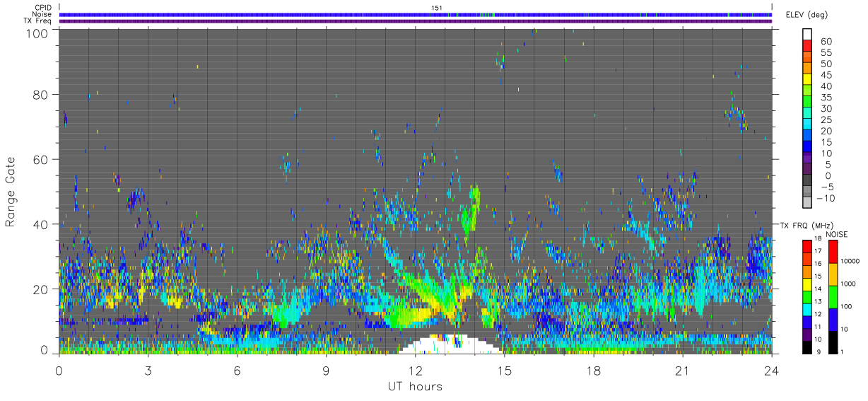Click the CPID value 151
This screenshot has height=401, width=868.
(x=436, y=8)
